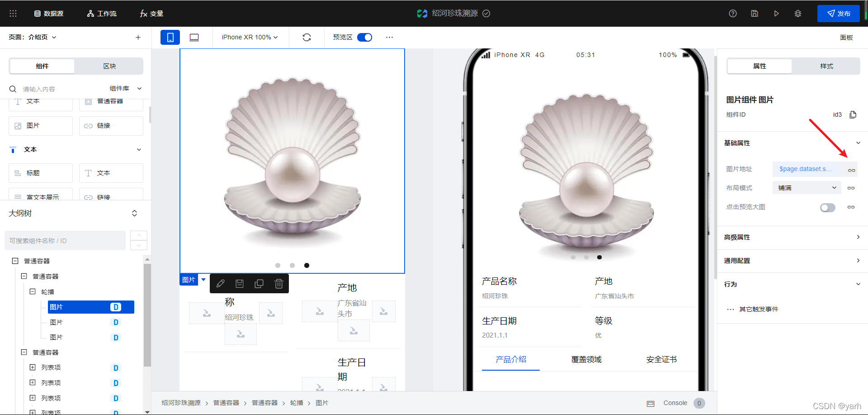Click the outline search down arrow stepper
This screenshot has height=415, width=868.
click(139, 245)
